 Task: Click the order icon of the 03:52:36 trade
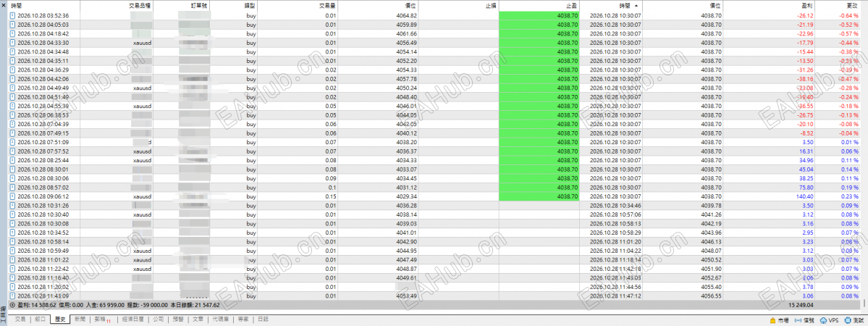point(13,16)
